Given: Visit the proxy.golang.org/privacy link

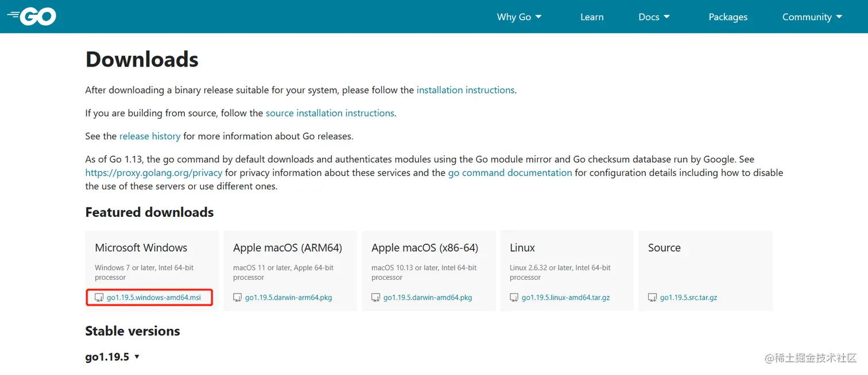Looking at the screenshot, I should [x=153, y=173].
